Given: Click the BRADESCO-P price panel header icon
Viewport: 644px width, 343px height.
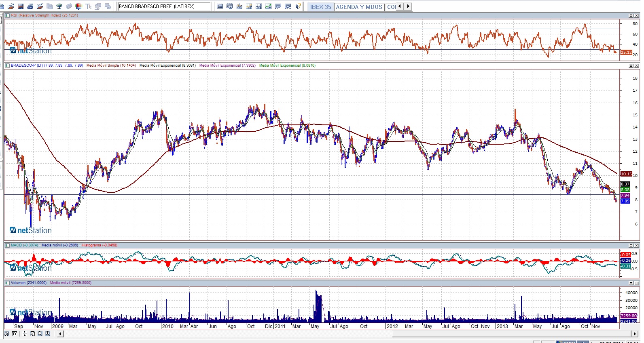Looking at the screenshot, I should [x=7, y=65].
